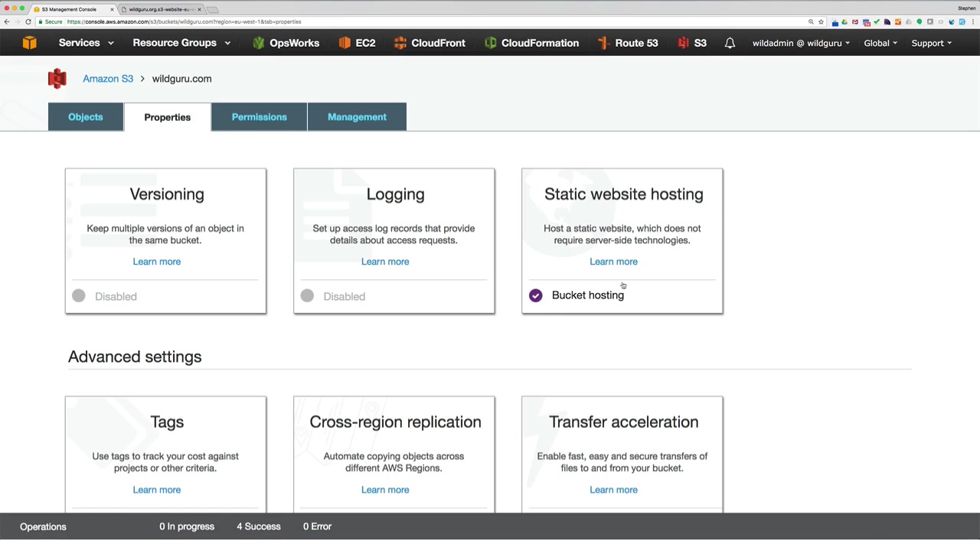Select the Logging Disabled status indicator
Viewport: 980px width, 551px height.
pyautogui.click(x=307, y=296)
